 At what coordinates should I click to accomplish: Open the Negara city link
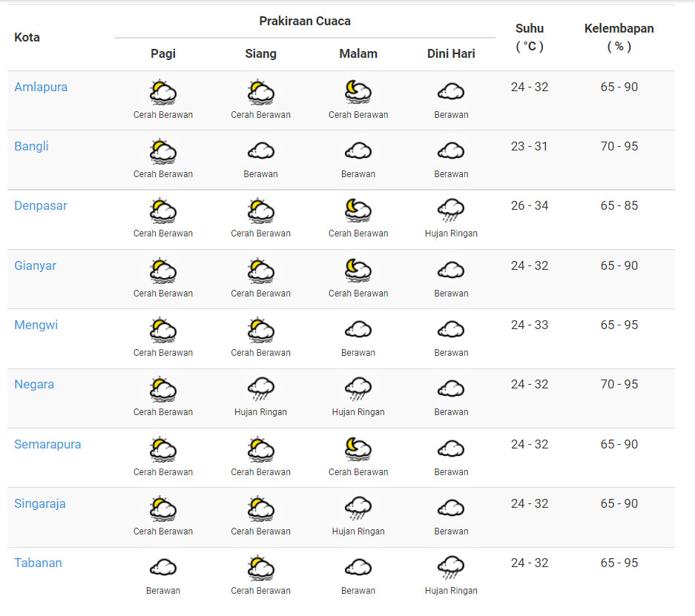click(x=34, y=384)
